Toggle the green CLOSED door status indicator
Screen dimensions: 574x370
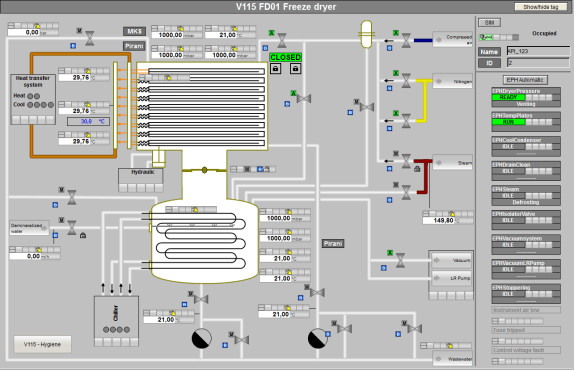[x=286, y=57]
